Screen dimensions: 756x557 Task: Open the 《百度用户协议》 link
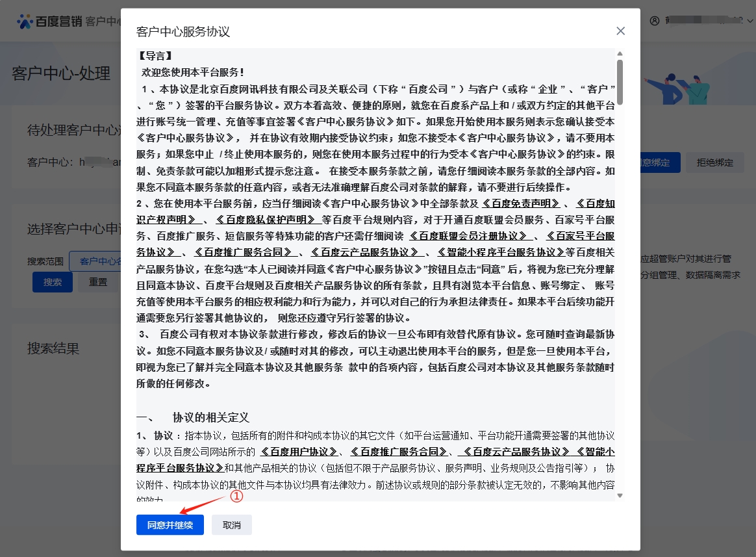(299, 452)
